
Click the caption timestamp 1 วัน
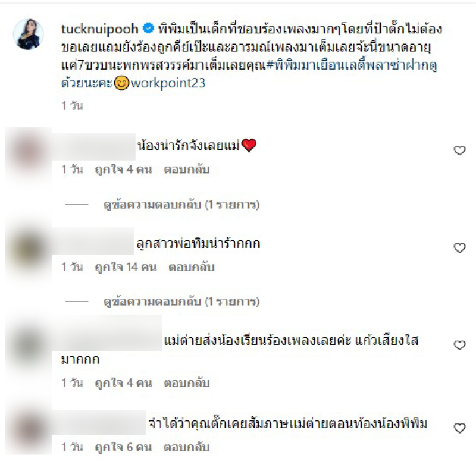[72, 106]
